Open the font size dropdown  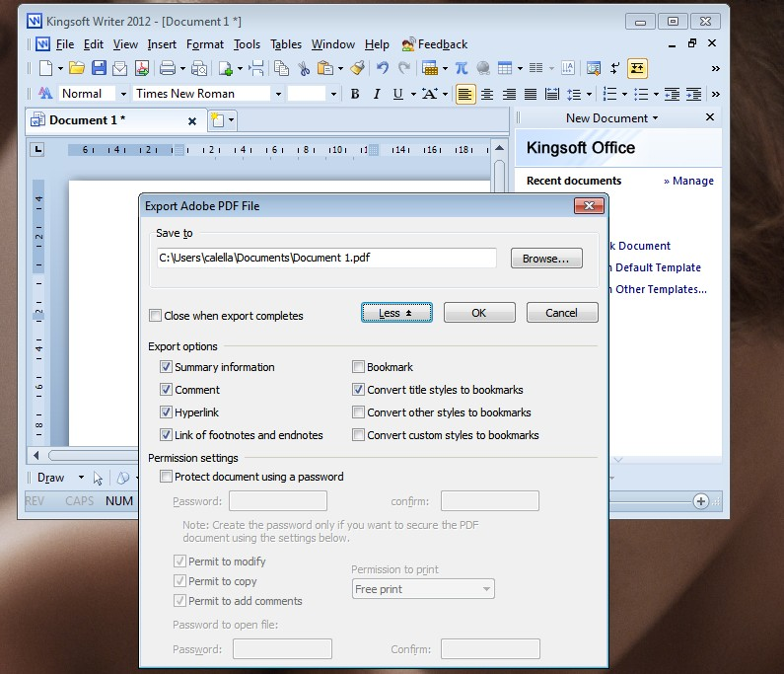pyautogui.click(x=333, y=94)
